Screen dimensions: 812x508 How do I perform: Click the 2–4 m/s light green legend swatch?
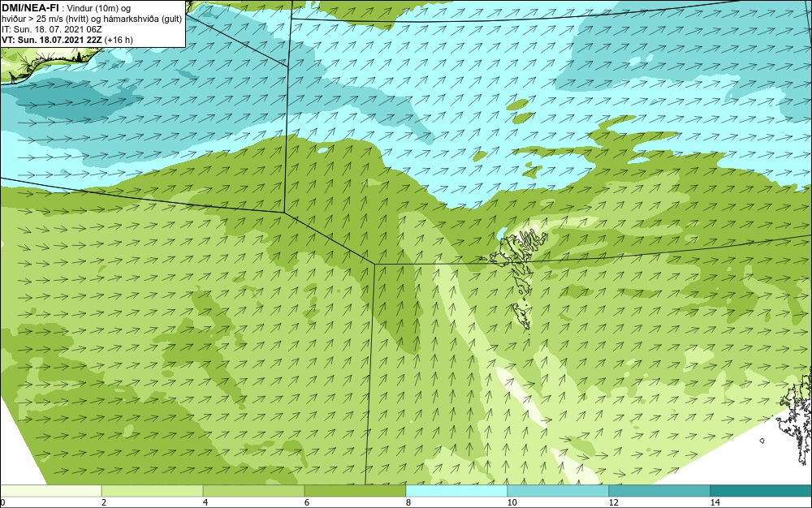click(x=153, y=491)
